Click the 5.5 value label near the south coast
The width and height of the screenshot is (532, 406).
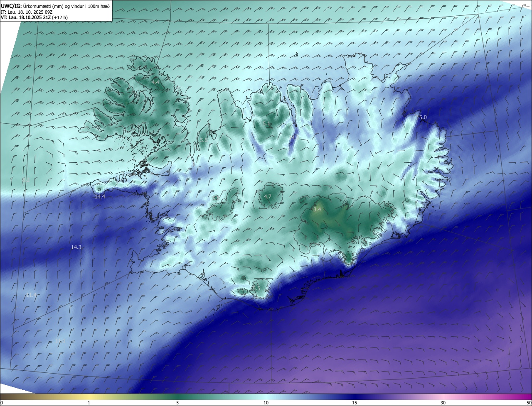coord(256,288)
